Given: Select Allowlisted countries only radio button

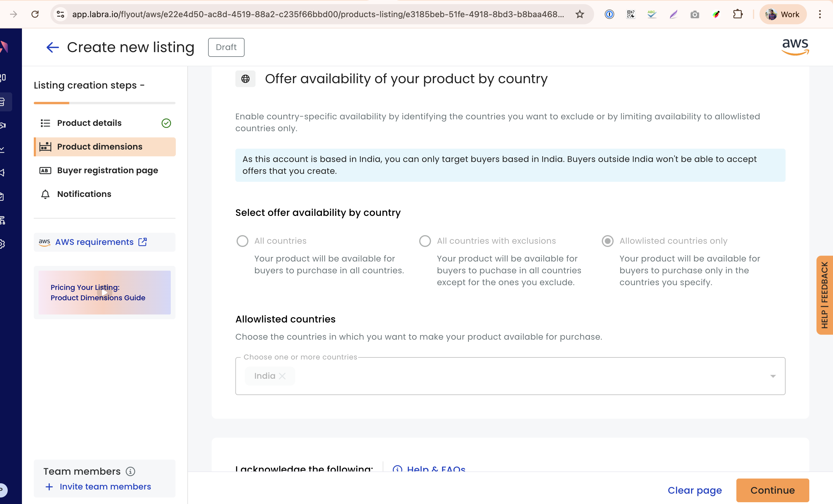Looking at the screenshot, I should [607, 241].
